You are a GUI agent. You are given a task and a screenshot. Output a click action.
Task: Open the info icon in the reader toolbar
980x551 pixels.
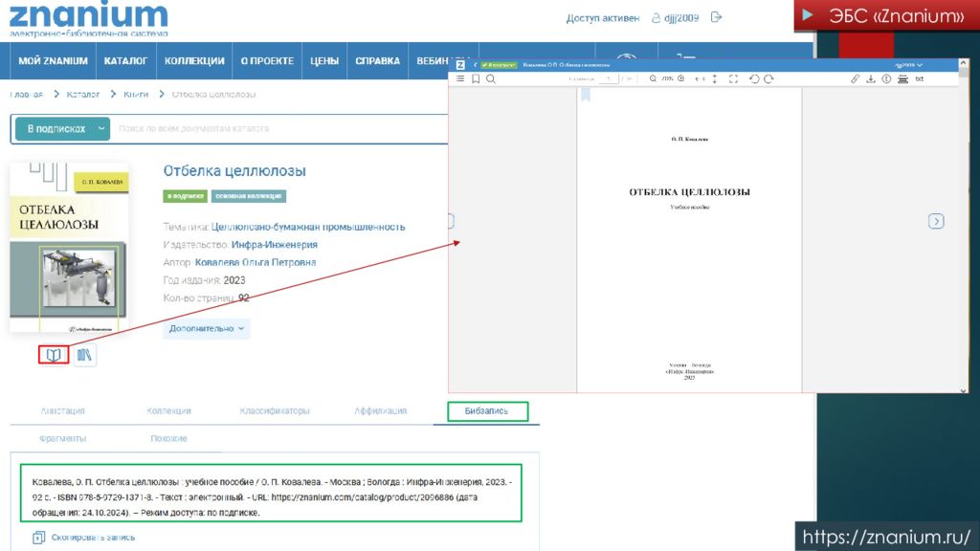pyautogui.click(x=886, y=78)
